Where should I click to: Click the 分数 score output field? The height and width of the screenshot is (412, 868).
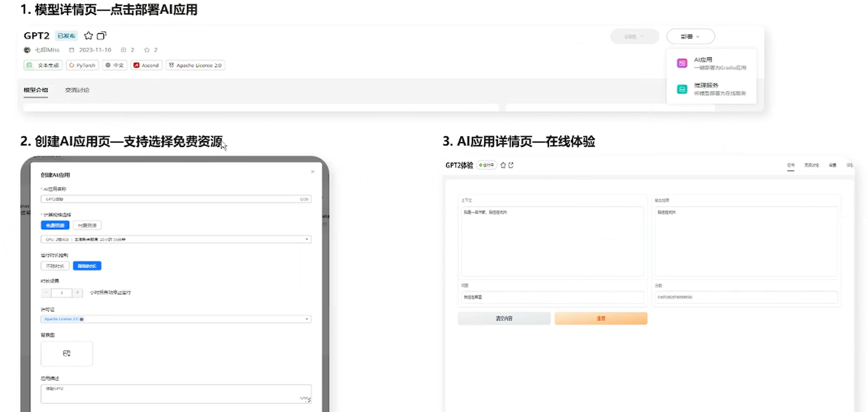coord(746,297)
